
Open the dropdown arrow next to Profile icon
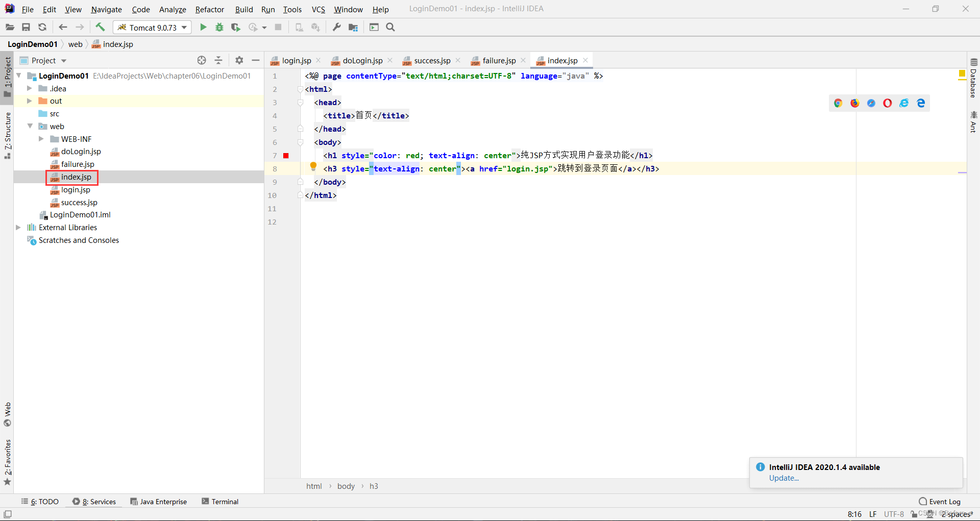[x=264, y=28]
